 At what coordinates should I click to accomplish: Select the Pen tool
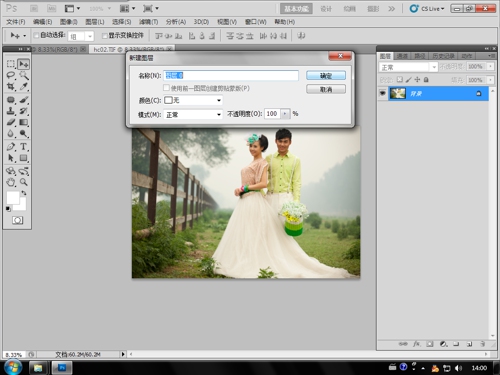click(11, 147)
